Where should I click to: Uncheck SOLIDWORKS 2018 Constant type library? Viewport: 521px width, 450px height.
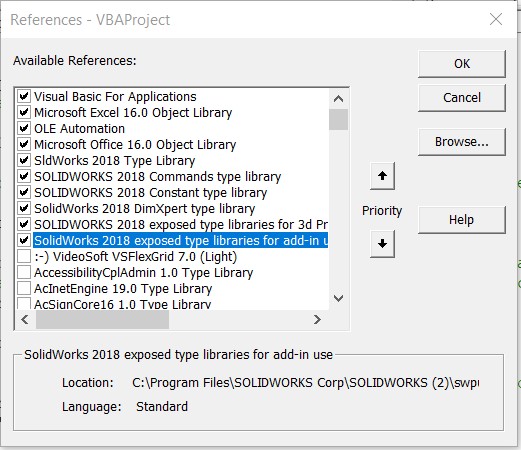click(24, 192)
